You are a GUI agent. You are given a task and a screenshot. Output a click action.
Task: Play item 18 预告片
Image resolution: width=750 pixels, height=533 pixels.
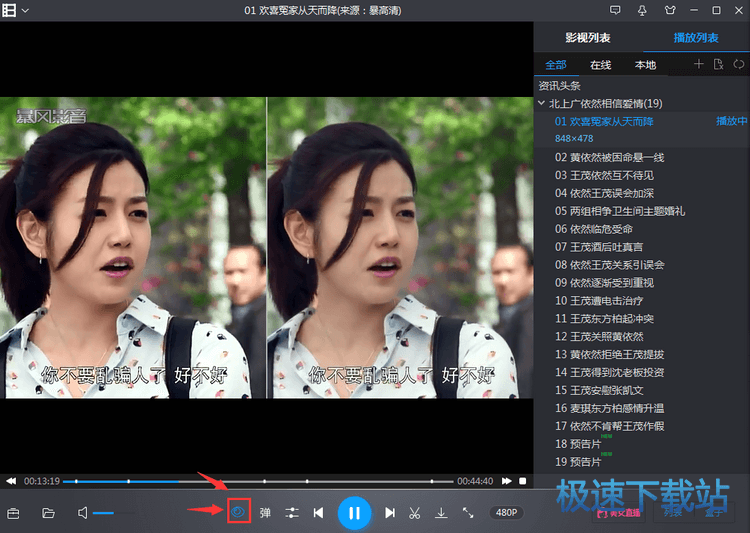point(578,444)
